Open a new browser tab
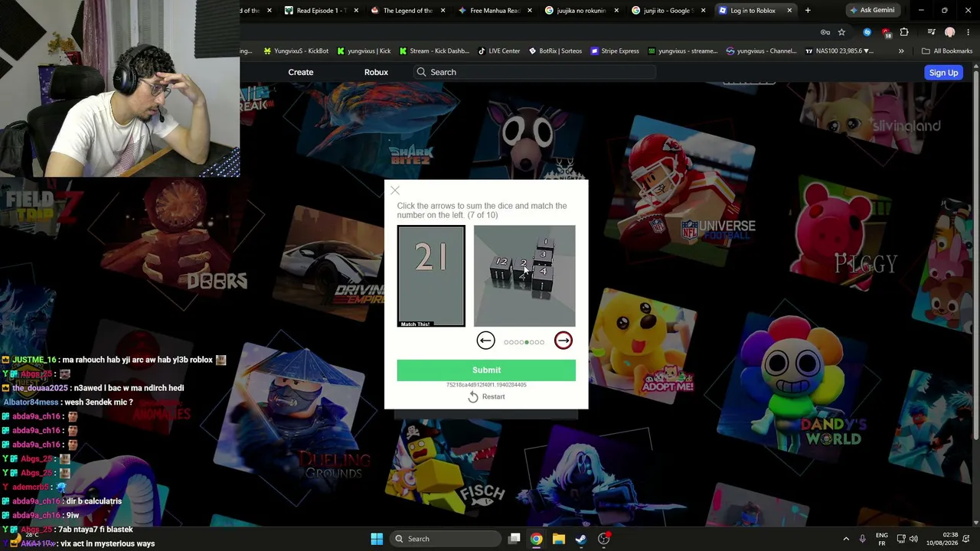Viewport: 980px width, 551px height. pos(808,11)
